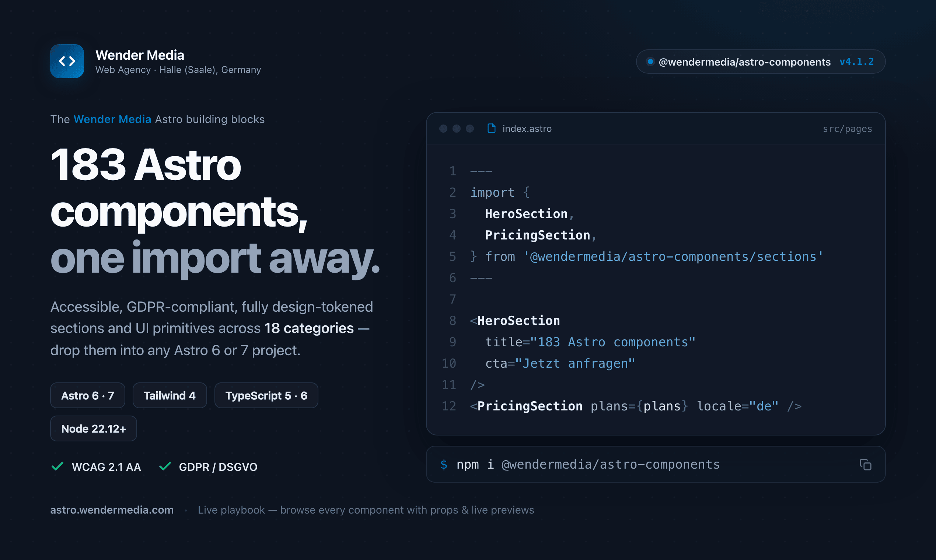Click plans={plans} attribute on line 12

[x=639, y=406]
